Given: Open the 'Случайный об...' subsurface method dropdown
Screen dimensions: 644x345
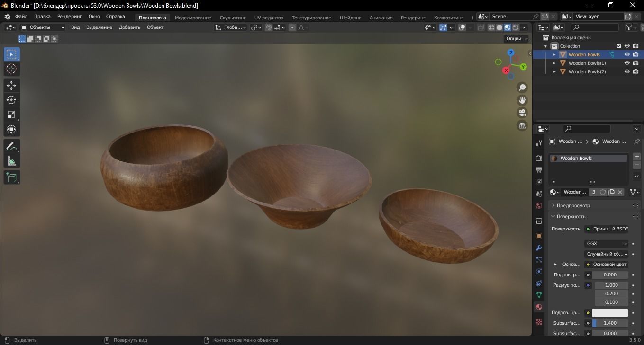Looking at the screenshot, I should pos(607,254).
